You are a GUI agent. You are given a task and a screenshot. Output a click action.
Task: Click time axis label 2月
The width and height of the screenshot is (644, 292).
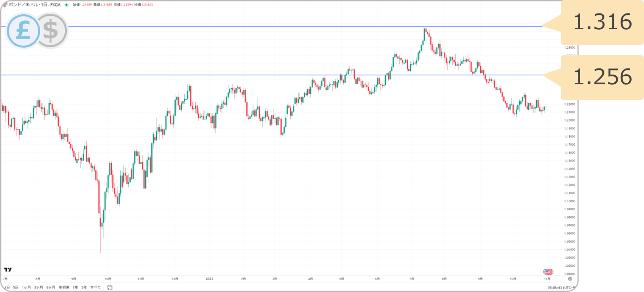pyautogui.click(x=243, y=279)
